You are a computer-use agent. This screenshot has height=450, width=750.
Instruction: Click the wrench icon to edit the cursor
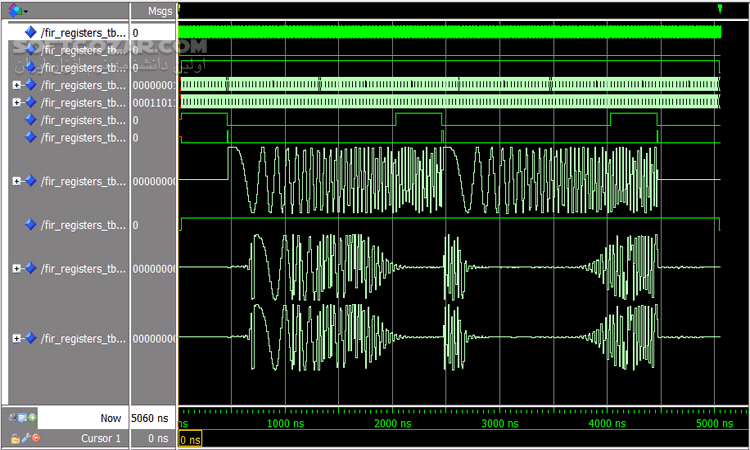tap(24, 438)
